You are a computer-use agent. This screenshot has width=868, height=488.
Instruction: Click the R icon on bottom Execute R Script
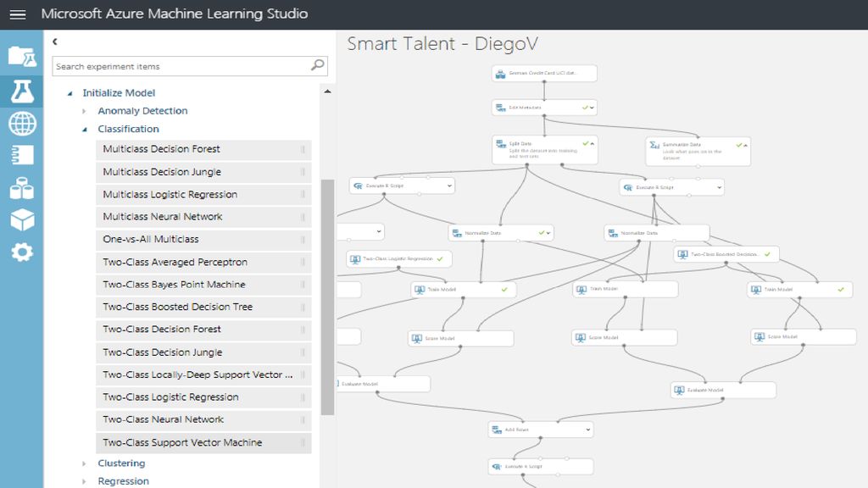coord(497,467)
